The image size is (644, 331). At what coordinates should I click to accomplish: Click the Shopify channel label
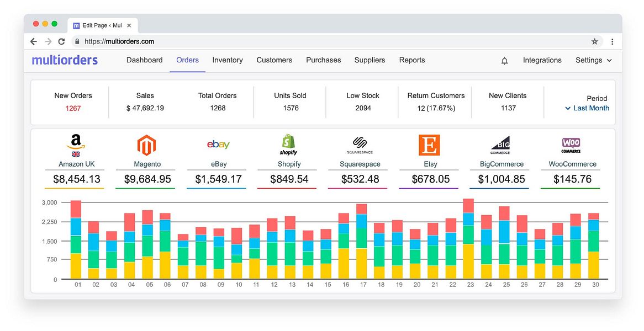coord(289,164)
